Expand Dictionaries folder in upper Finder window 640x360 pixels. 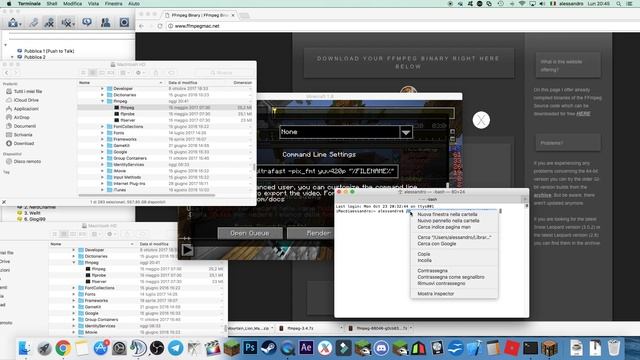pyautogui.click(x=102, y=95)
